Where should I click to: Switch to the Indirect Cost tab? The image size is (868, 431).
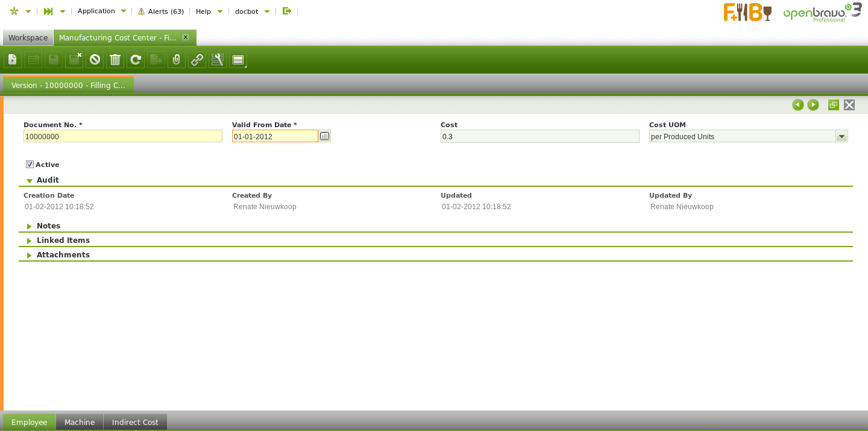click(135, 422)
